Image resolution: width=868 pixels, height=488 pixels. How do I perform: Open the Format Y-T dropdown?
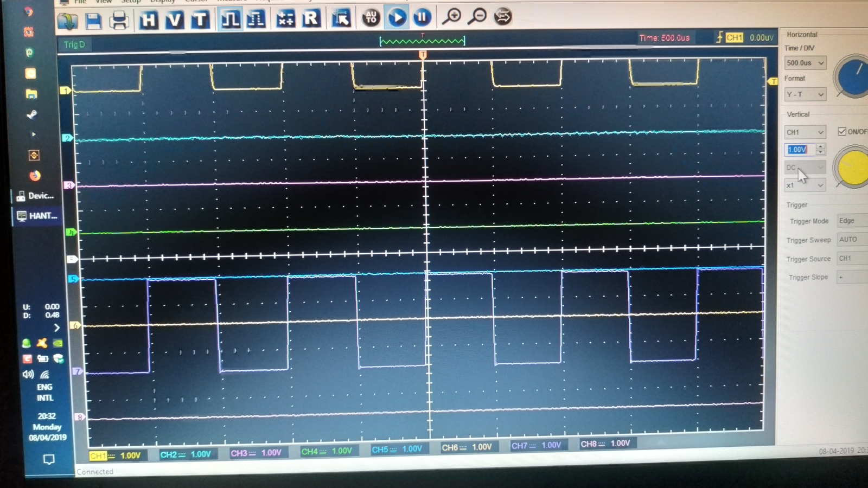pyautogui.click(x=805, y=94)
